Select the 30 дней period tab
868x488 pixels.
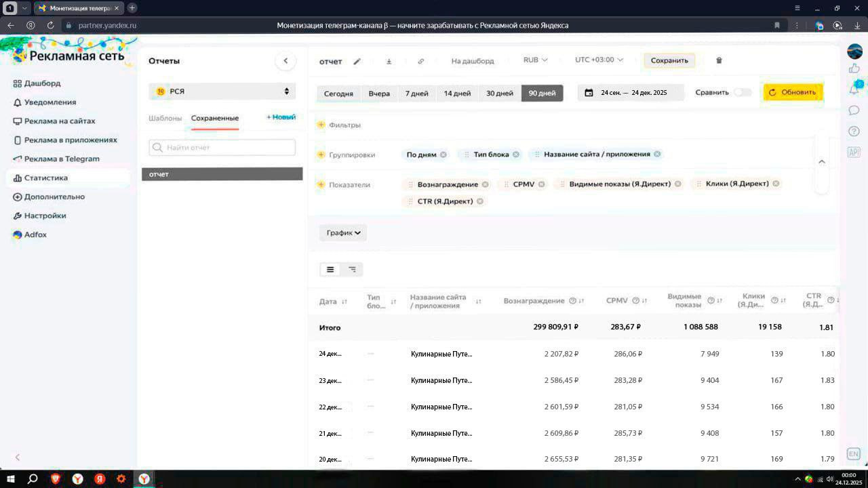[500, 94]
